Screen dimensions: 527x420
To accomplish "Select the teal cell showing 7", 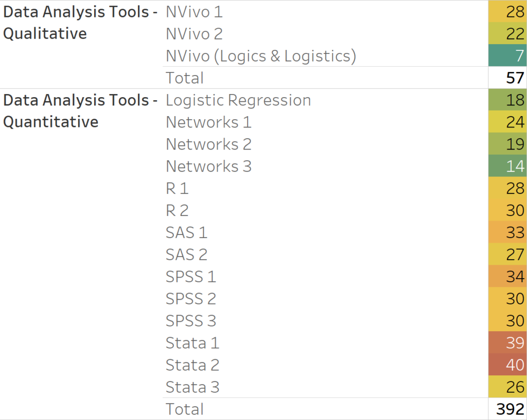I will coord(507,56).
